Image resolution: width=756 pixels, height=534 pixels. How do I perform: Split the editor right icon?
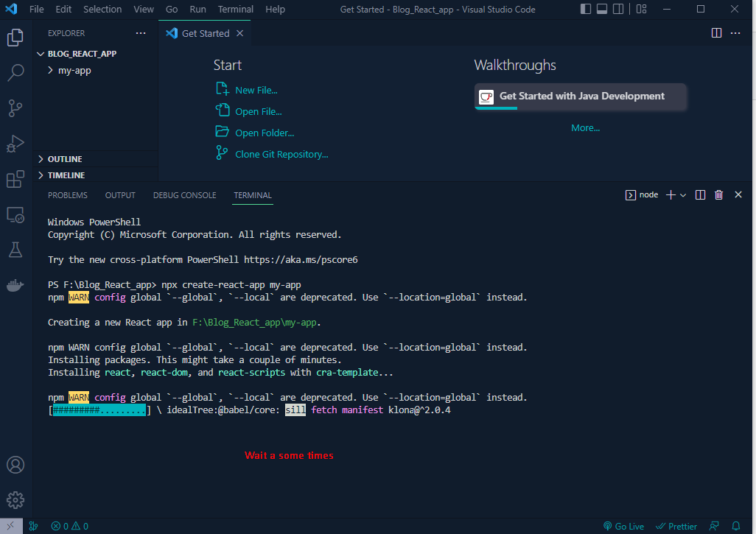click(x=716, y=32)
